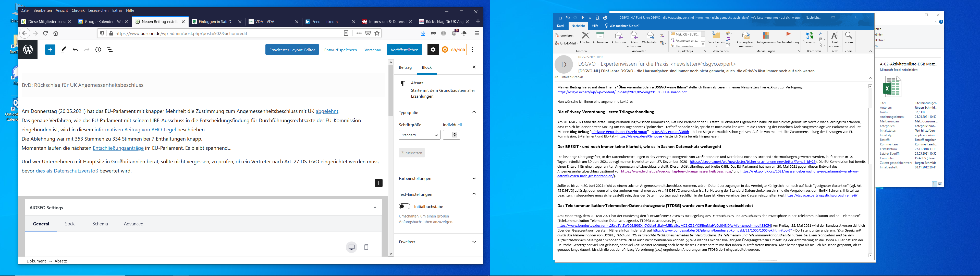
Task: Bookmark this page with the star icon
Action: (377, 33)
